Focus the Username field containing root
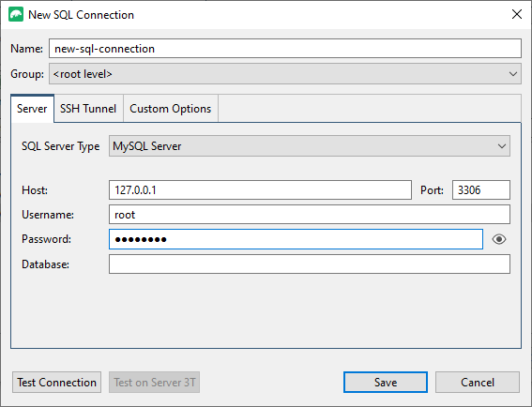The width and height of the screenshot is (532, 407). click(x=309, y=215)
